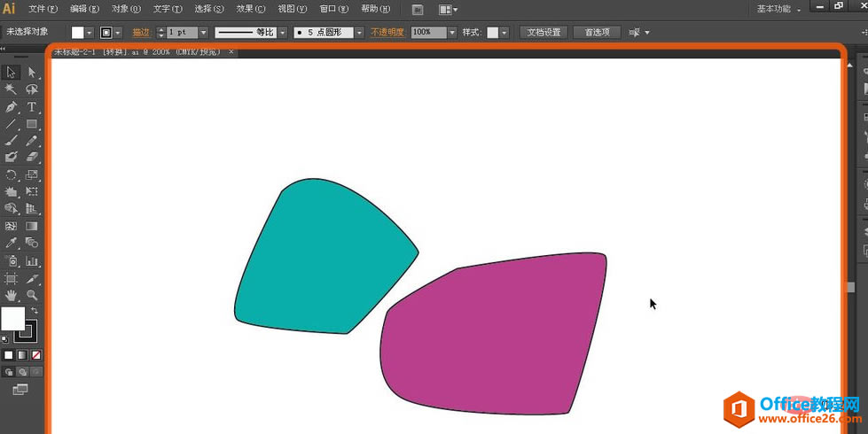Open the 文件 menu
This screenshot has width=868, height=434.
coord(43,9)
